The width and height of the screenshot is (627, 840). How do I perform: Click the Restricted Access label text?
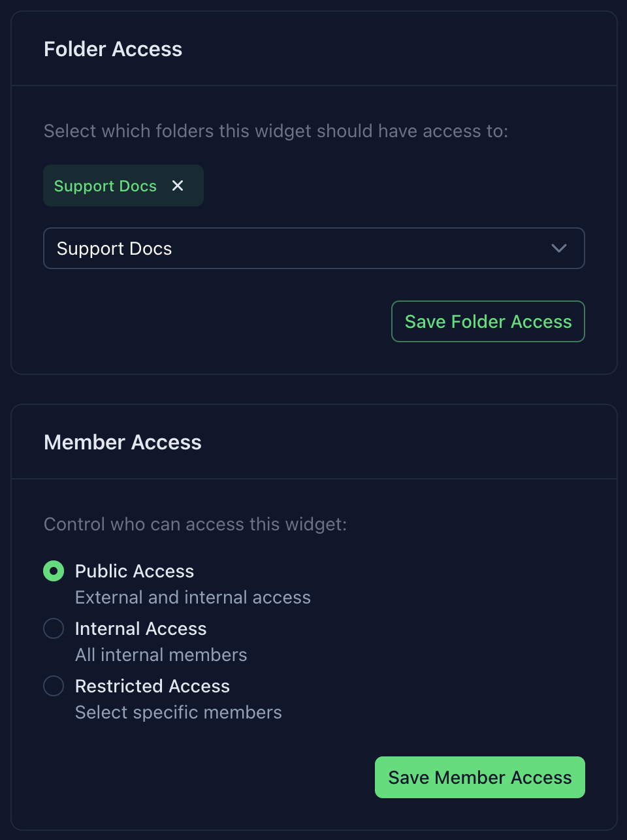point(152,686)
